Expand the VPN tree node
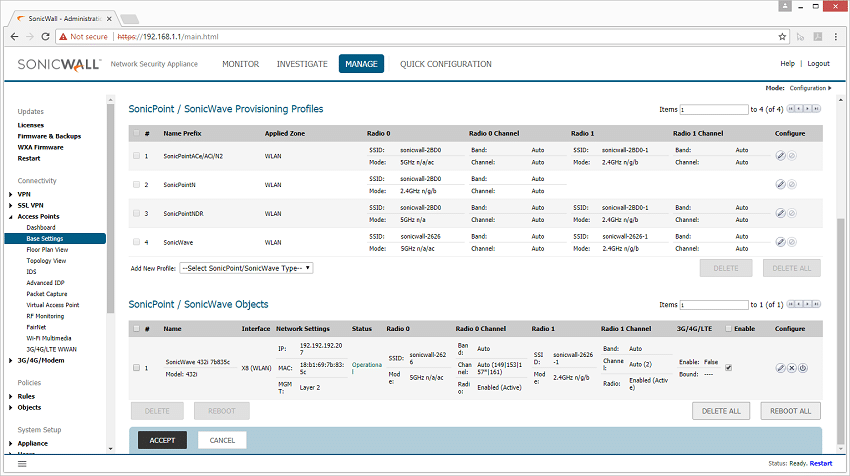 11,194
